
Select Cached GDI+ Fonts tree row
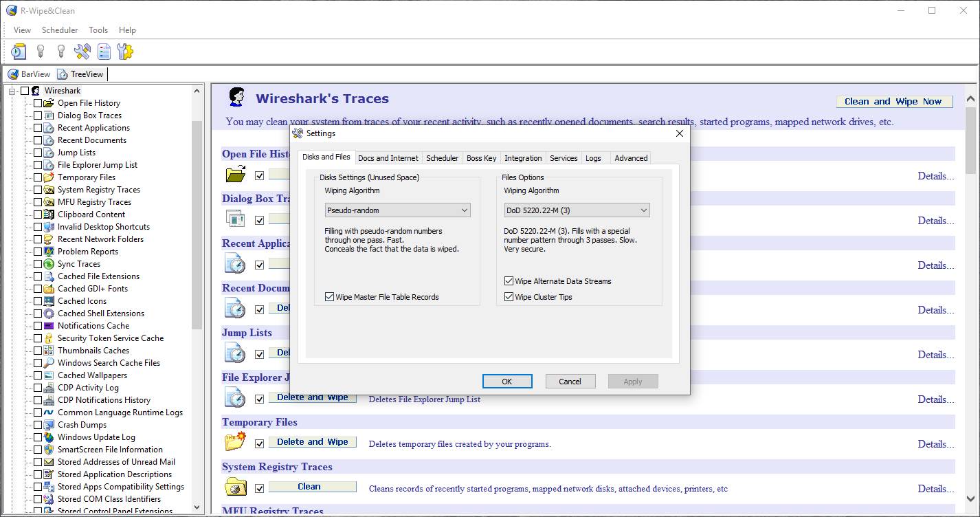(93, 289)
